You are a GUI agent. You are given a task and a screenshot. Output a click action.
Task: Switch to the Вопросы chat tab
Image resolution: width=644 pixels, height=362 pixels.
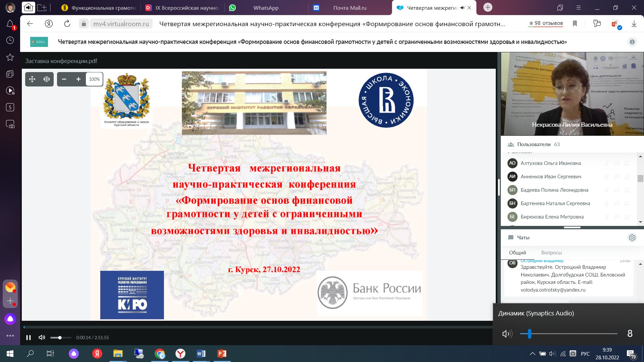[551, 253]
